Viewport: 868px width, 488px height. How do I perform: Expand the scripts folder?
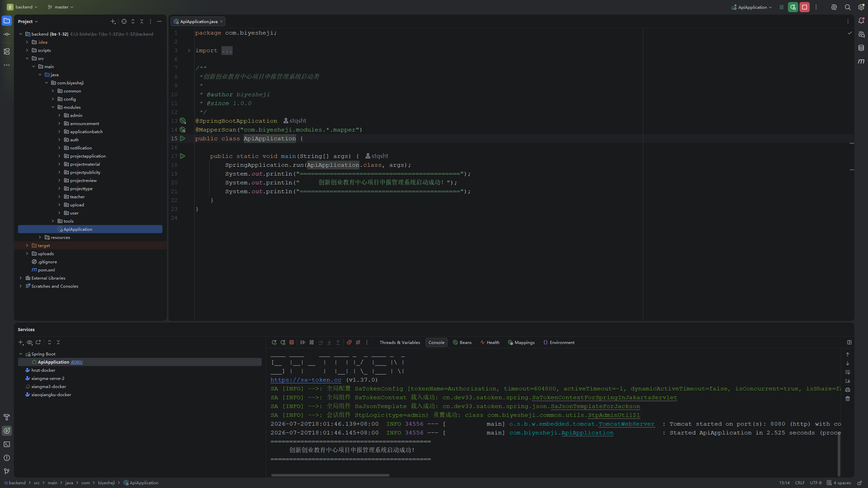click(x=27, y=50)
